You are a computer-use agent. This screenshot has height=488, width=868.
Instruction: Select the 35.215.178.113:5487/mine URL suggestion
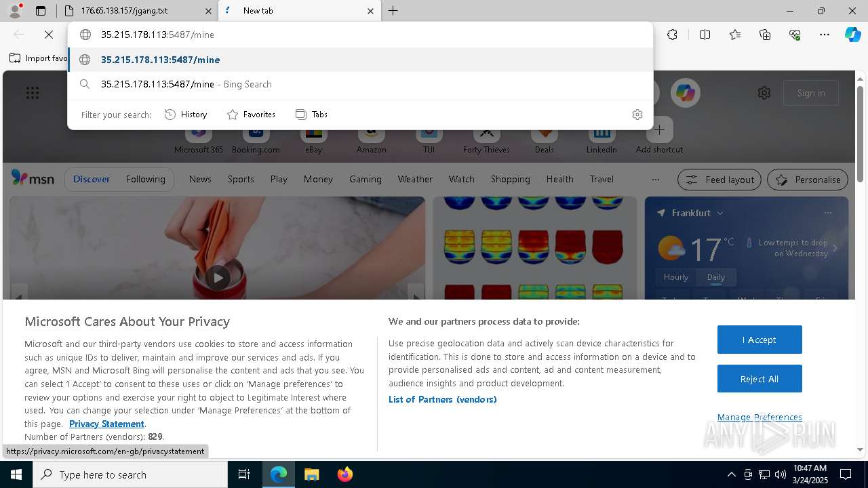tap(360, 60)
